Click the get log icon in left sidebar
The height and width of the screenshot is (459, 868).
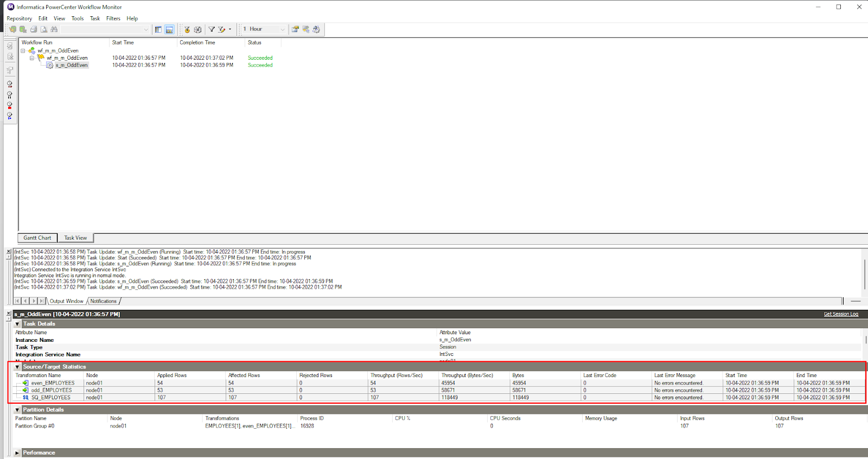point(10,70)
